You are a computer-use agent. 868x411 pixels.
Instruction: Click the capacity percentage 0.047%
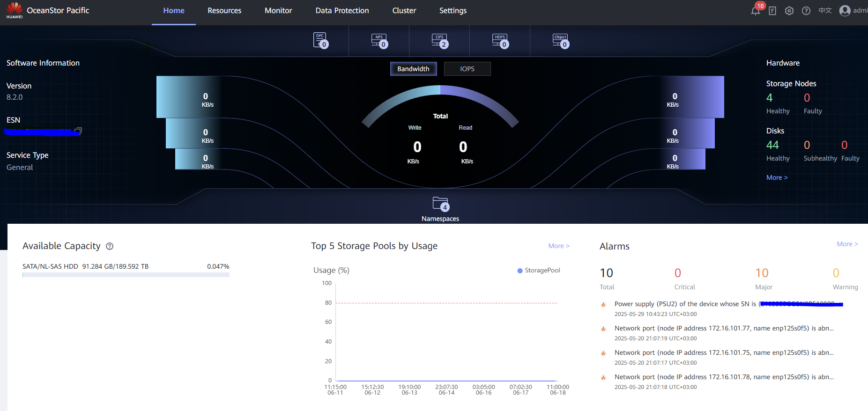click(x=218, y=266)
